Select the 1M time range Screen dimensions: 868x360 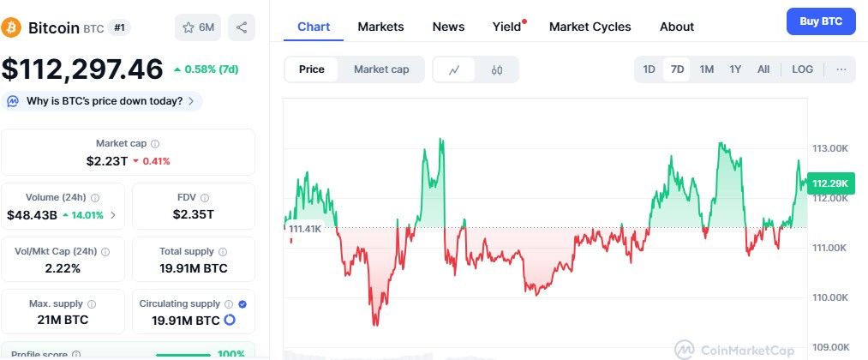pos(706,69)
